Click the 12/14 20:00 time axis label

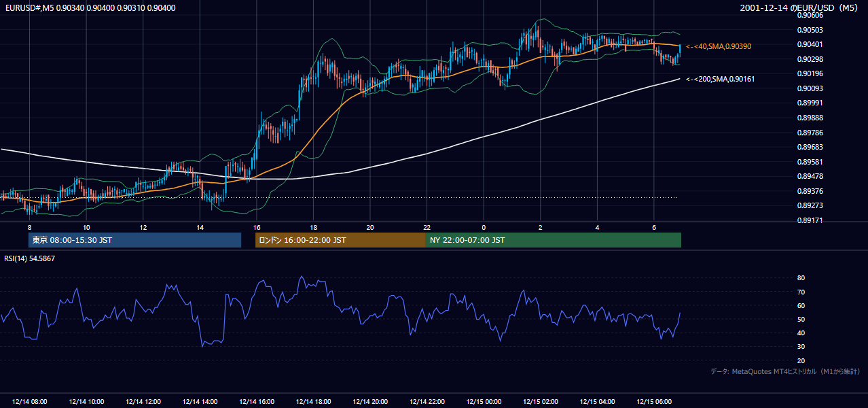(x=371, y=402)
